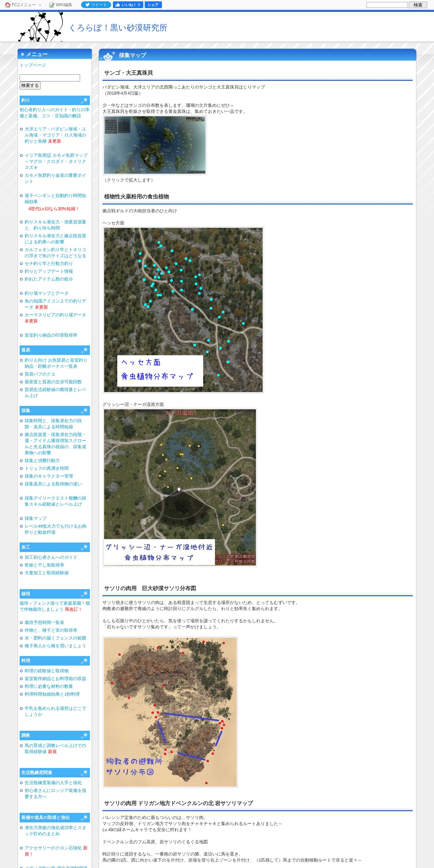
Task: Open 料理時間短縮効果と1秒料理 link
Action: (x=52, y=694)
